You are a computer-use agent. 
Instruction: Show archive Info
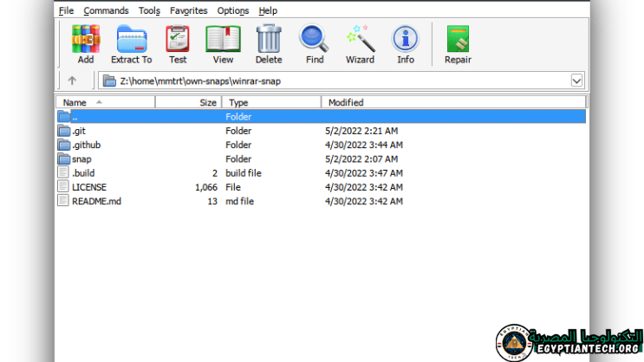[405, 40]
